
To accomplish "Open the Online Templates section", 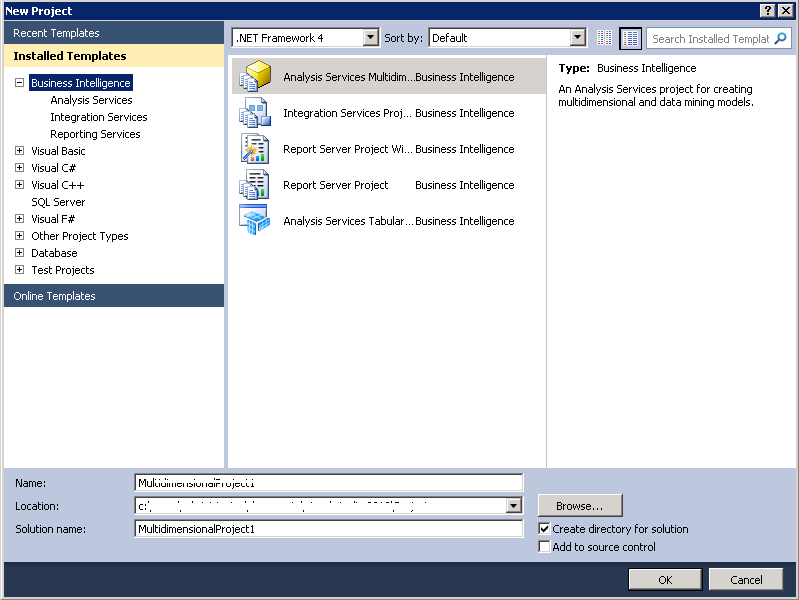I will point(55,296).
